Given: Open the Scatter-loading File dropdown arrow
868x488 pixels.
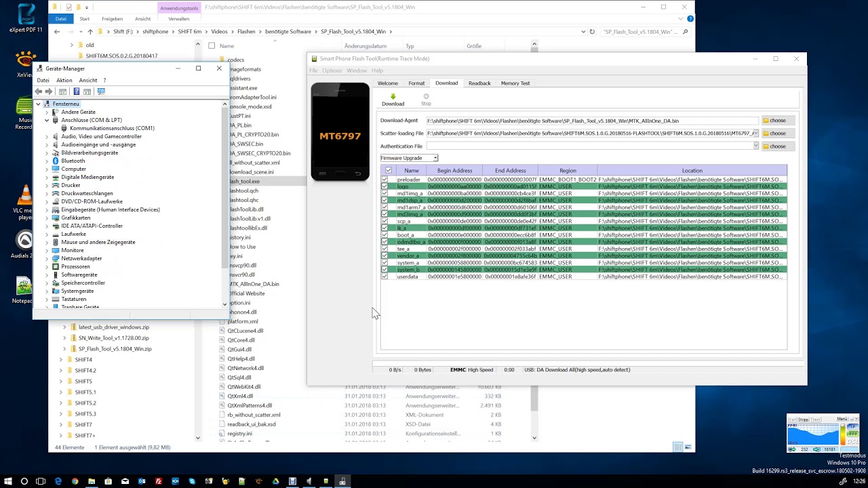Looking at the screenshot, I should point(755,133).
